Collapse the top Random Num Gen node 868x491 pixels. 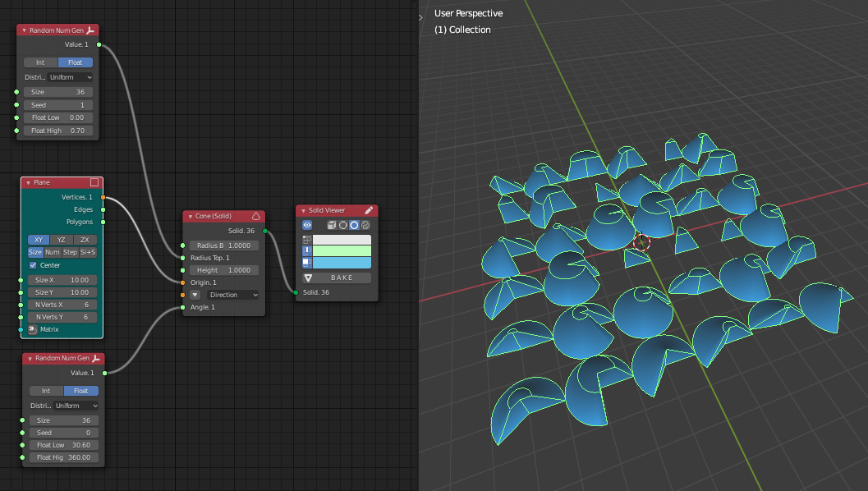coord(24,30)
